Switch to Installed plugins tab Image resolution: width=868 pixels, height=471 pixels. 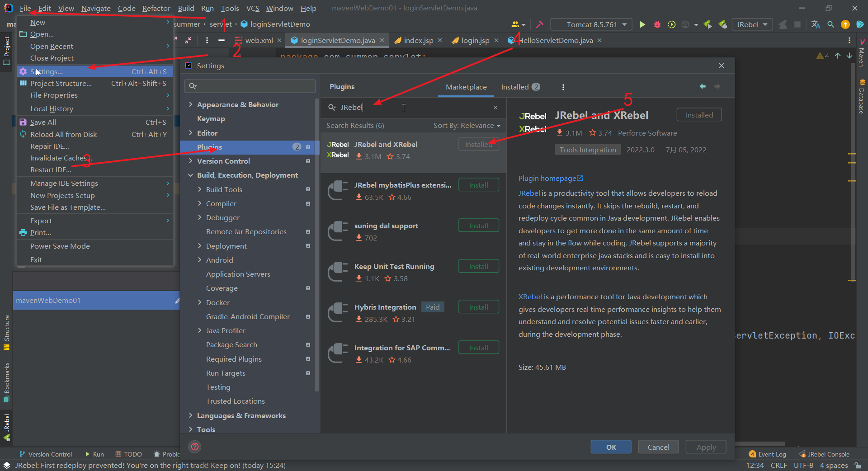pos(520,87)
